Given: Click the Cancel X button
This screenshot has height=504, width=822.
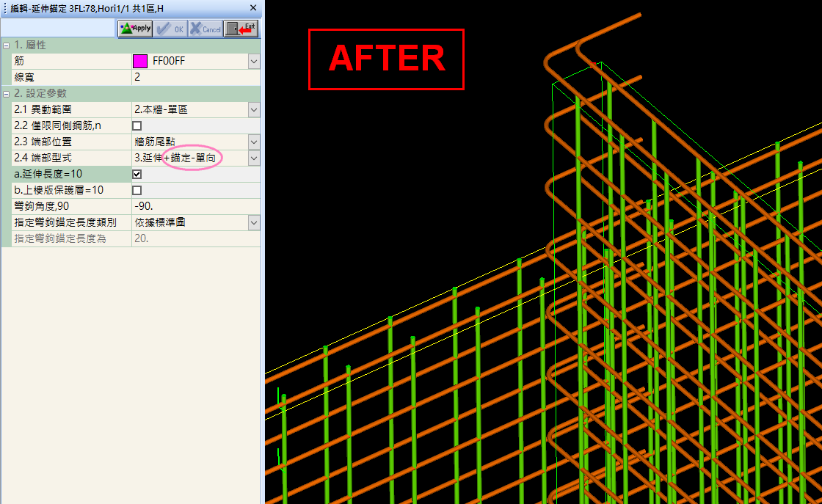Looking at the screenshot, I should coord(205,29).
